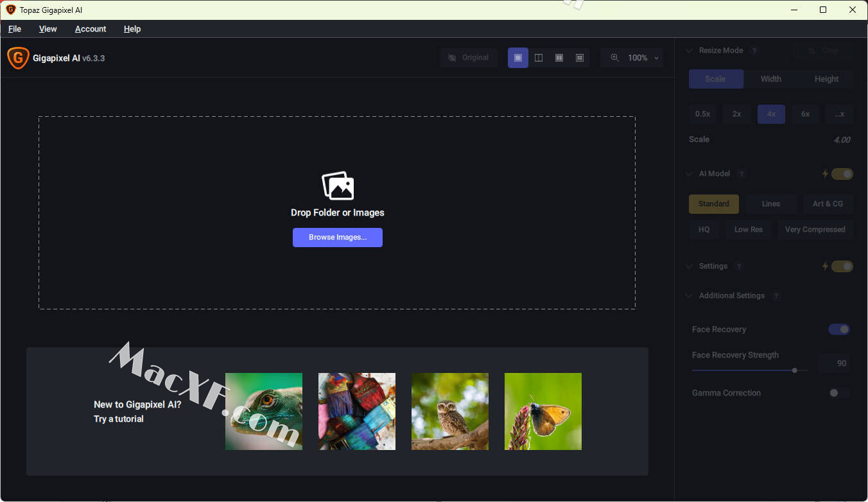The width and height of the screenshot is (868, 502).
Task: Open the lizard tutorial thumbnail
Action: tap(264, 411)
